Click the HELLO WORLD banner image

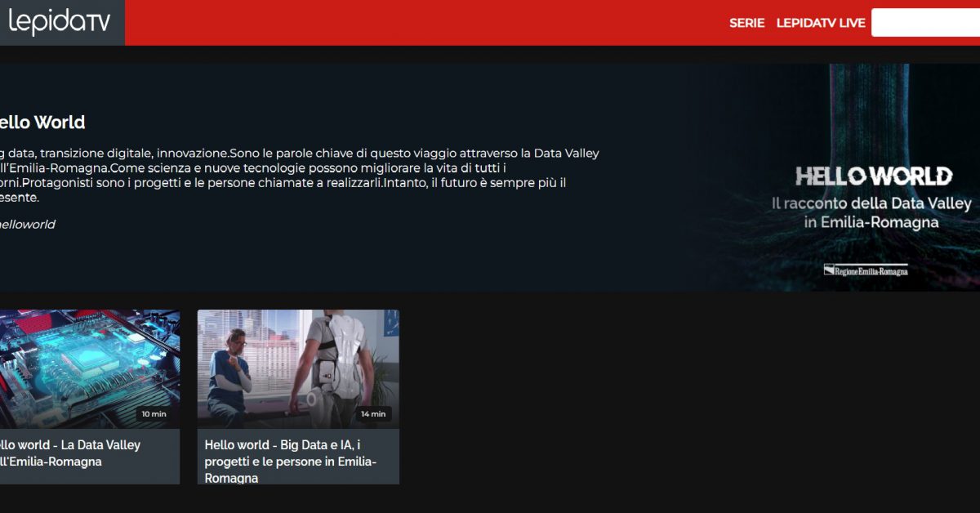[833, 177]
